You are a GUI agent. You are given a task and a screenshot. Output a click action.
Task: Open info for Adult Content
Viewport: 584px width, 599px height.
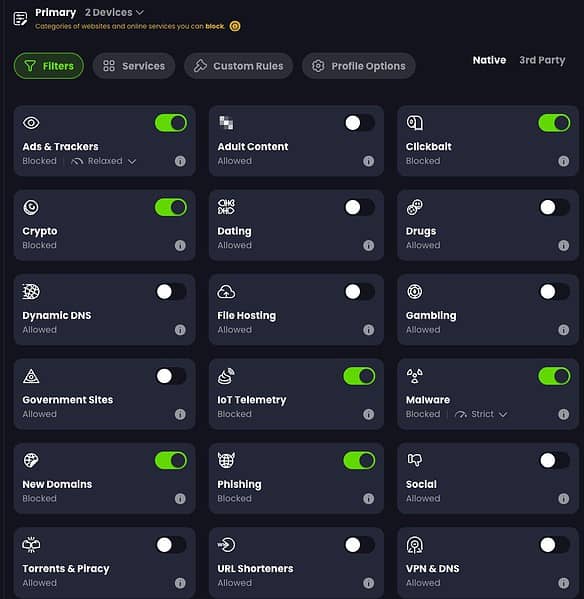pyautogui.click(x=369, y=161)
